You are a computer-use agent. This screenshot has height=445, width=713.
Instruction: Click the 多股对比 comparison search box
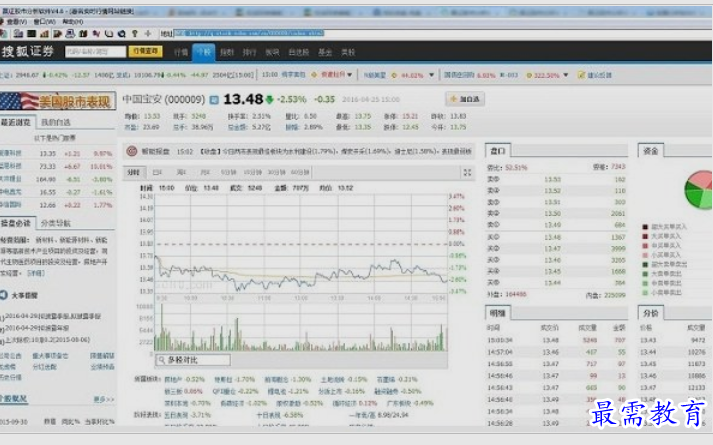[193, 360]
